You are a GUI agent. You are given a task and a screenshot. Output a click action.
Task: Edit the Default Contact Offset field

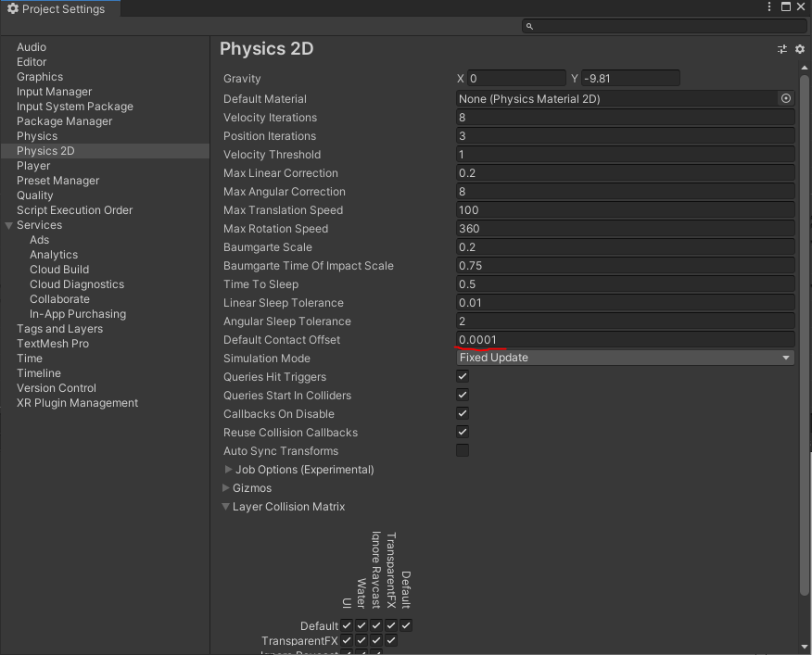pyautogui.click(x=625, y=340)
